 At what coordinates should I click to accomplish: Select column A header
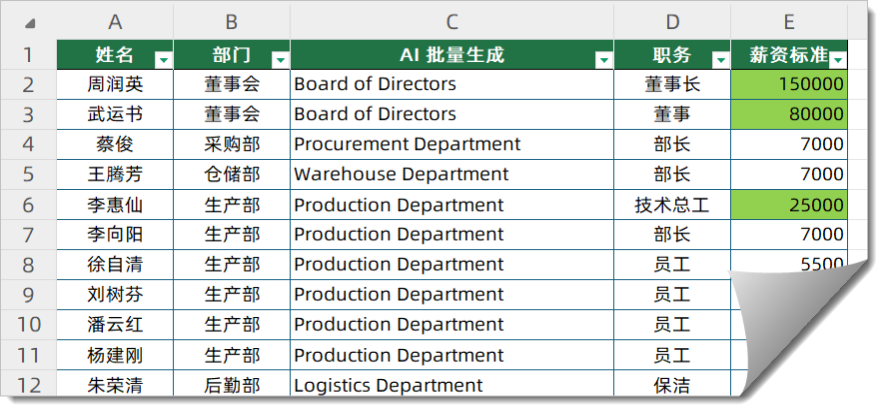click(115, 22)
